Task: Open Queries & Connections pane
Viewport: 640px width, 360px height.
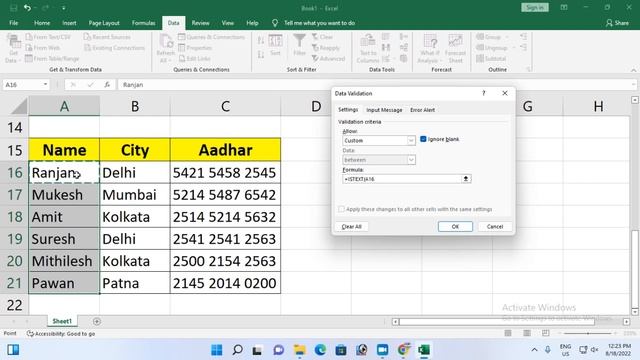Action: 211,37
